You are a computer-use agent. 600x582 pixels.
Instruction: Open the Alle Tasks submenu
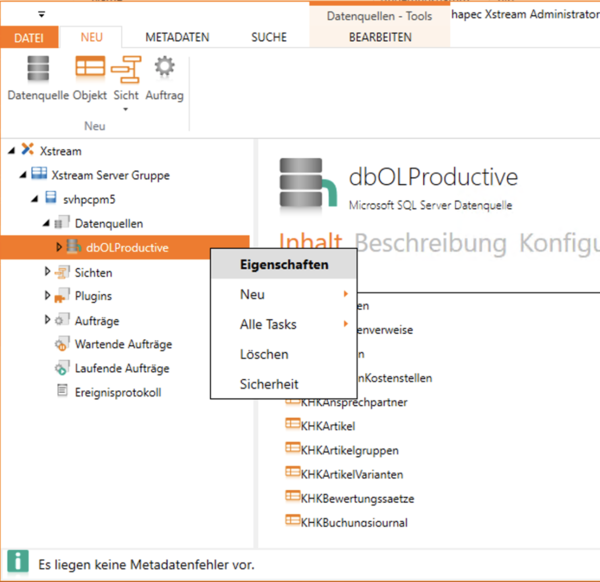(284, 324)
